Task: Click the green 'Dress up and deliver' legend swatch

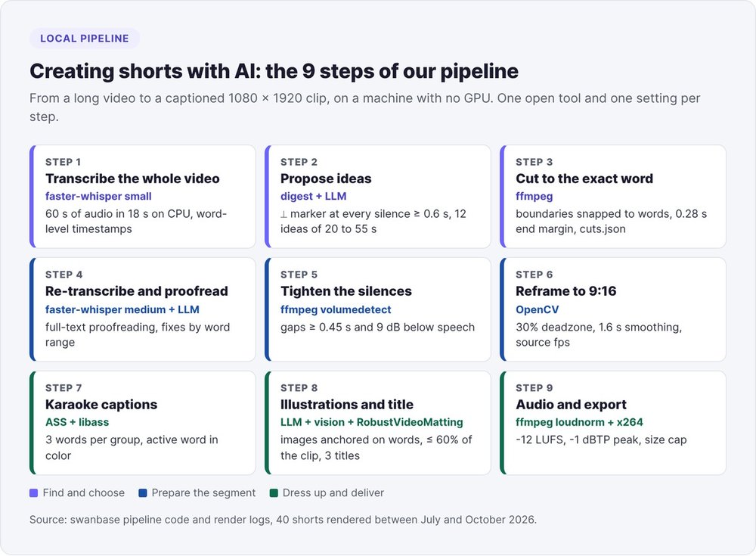Action: (x=274, y=492)
